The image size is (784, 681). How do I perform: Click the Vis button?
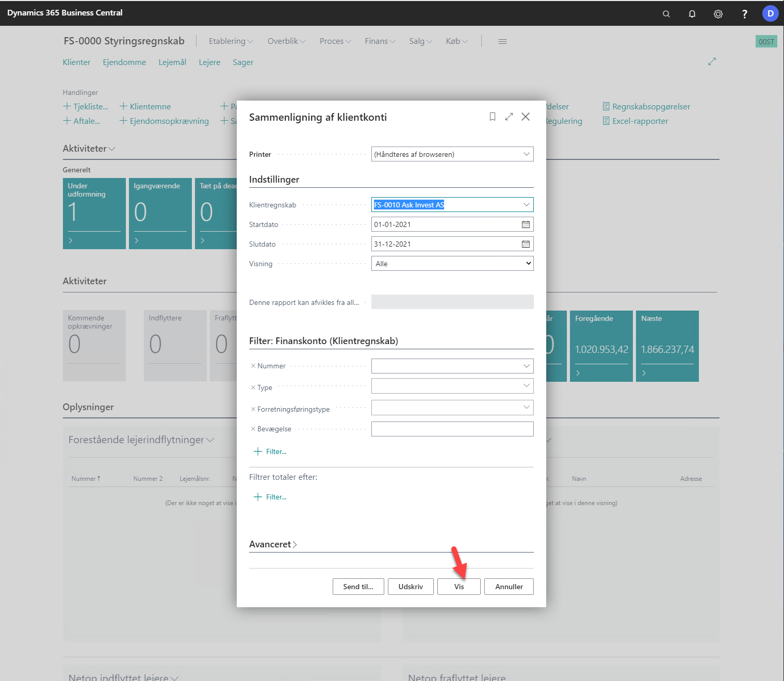pyautogui.click(x=459, y=587)
